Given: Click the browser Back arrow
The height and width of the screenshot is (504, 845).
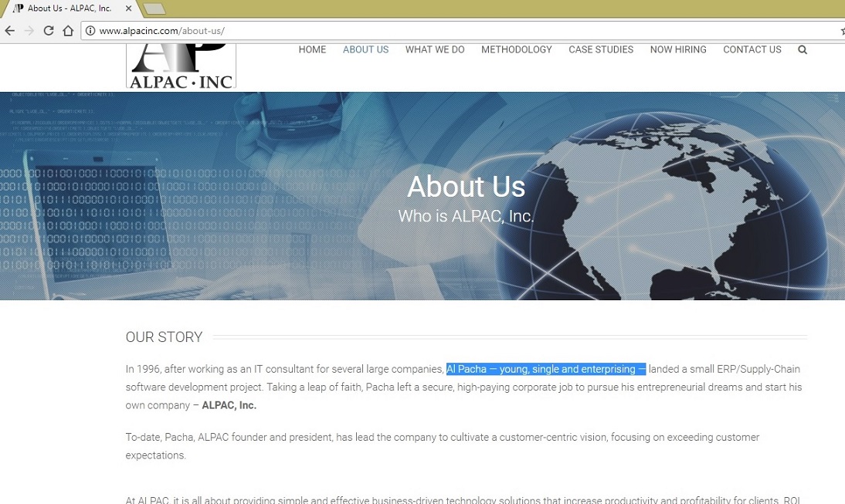Looking at the screenshot, I should 10,31.
